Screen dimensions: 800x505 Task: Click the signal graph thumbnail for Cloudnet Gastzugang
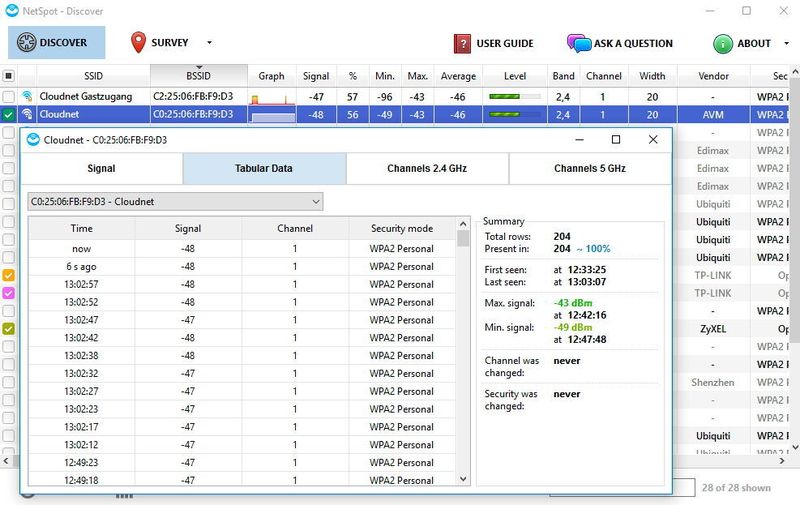coord(271,98)
